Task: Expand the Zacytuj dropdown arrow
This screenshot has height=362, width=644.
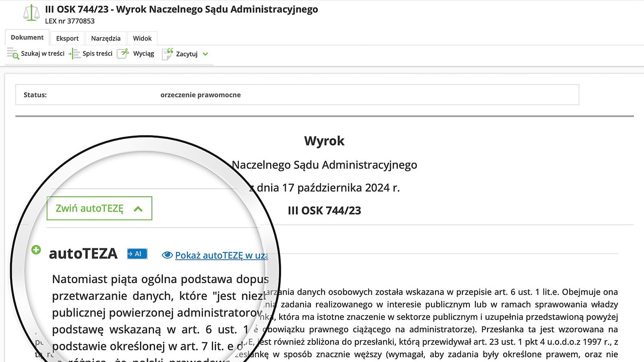Action: (x=205, y=54)
